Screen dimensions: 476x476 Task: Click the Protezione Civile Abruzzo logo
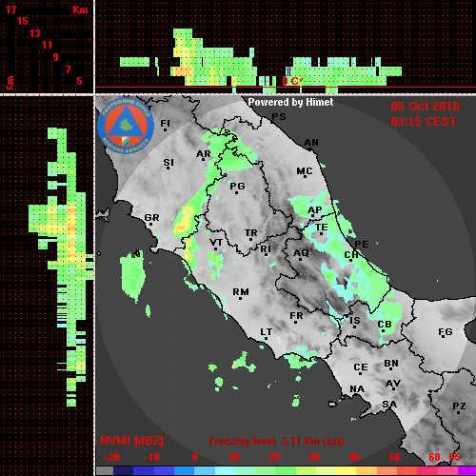tap(126, 126)
